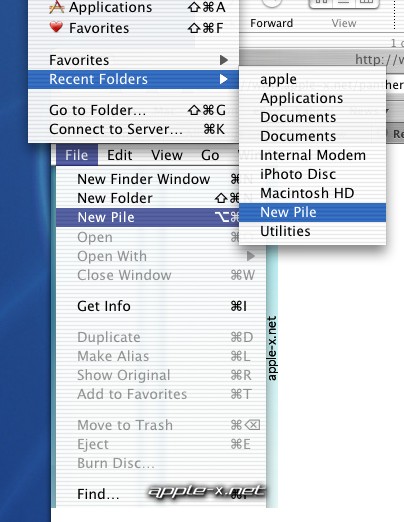Select Macintosh HD recent folder
The image size is (404, 522).
[x=312, y=193]
